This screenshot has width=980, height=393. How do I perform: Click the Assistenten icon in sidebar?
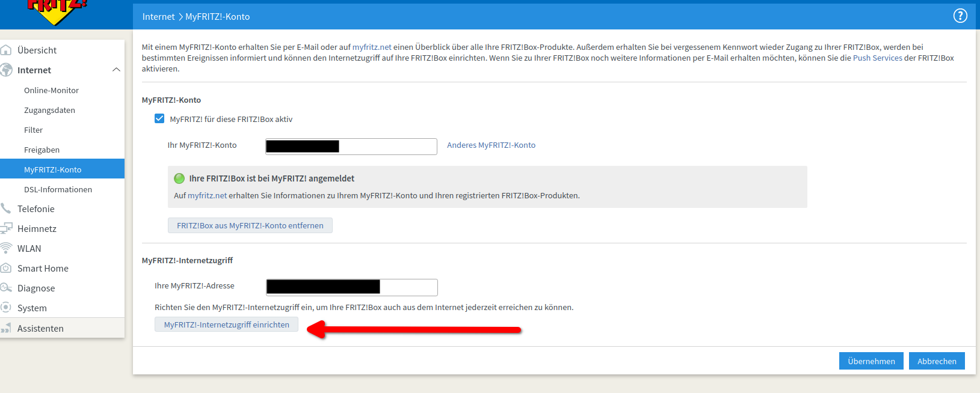6,328
